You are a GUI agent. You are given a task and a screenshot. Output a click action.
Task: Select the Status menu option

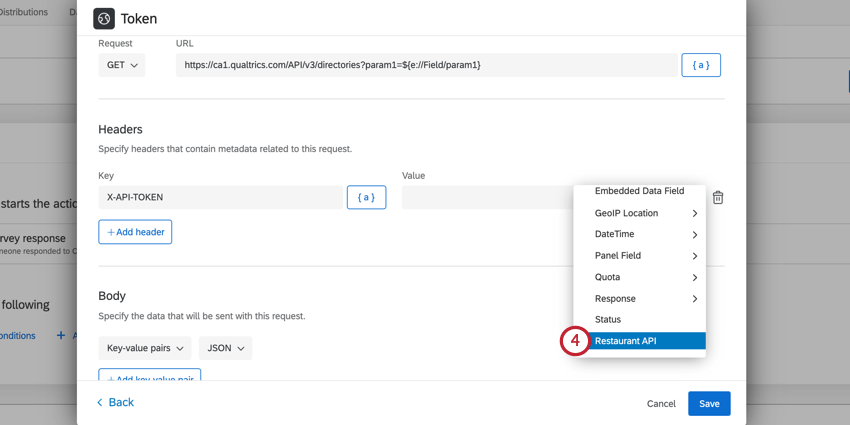[x=608, y=320]
